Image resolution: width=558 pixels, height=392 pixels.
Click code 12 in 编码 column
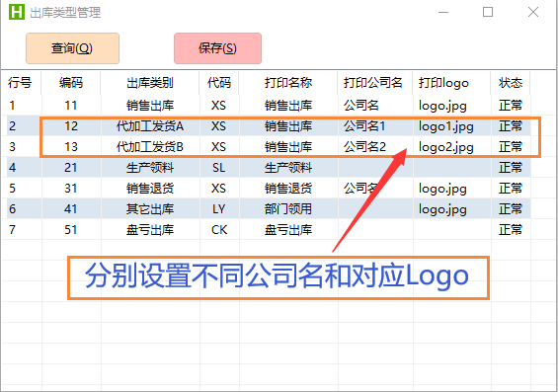pos(71,126)
